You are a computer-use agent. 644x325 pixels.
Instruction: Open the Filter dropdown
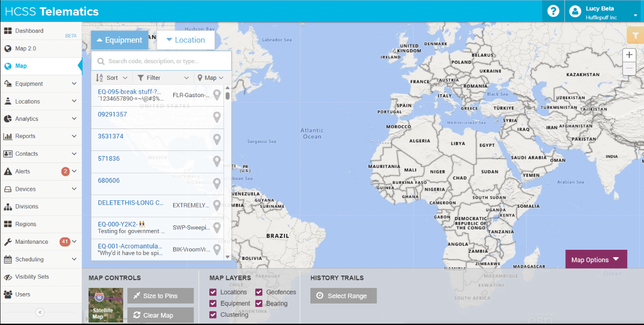tap(163, 78)
